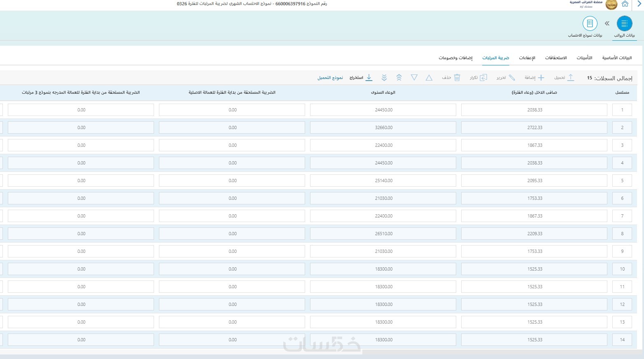Click the إجمالى السجلات: 15 record count

pyautogui.click(x=609, y=78)
